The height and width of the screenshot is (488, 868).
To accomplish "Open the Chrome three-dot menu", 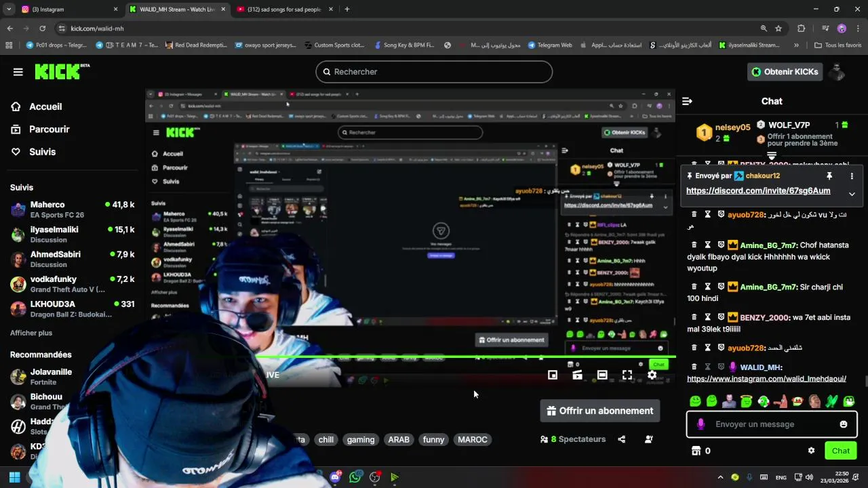I will pos(859,28).
